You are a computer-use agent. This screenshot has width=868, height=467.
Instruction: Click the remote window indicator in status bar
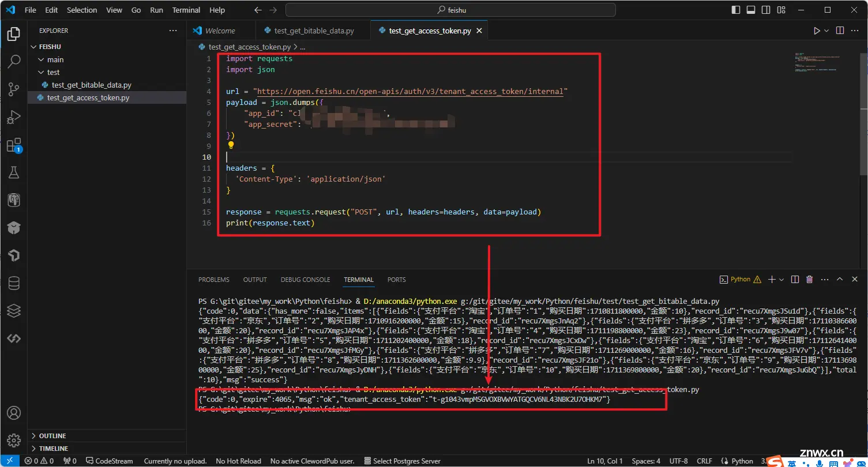(x=9, y=461)
